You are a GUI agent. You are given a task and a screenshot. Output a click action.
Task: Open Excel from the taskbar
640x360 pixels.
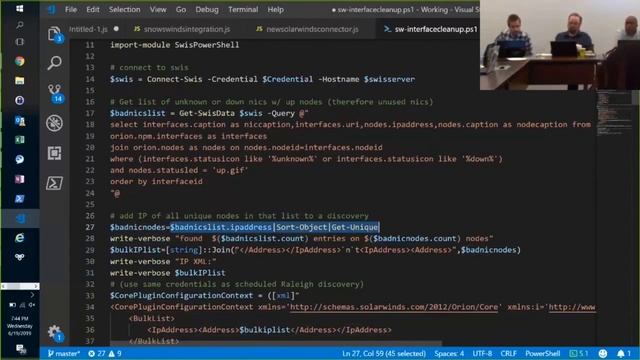[19, 140]
